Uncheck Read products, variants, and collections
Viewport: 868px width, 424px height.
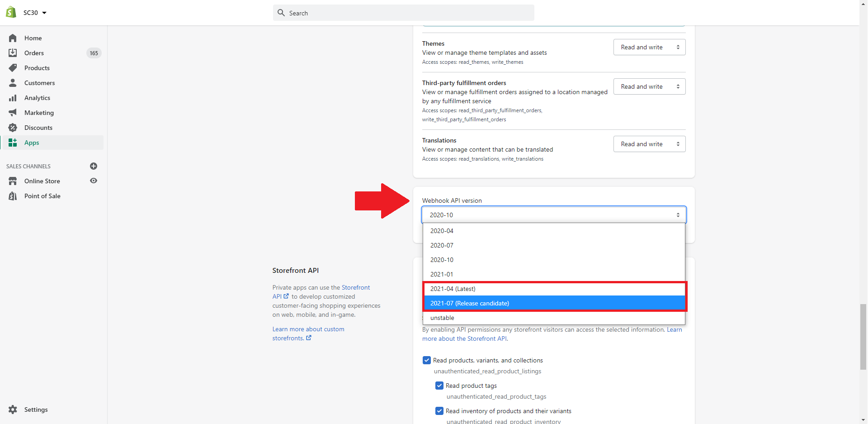click(x=427, y=360)
